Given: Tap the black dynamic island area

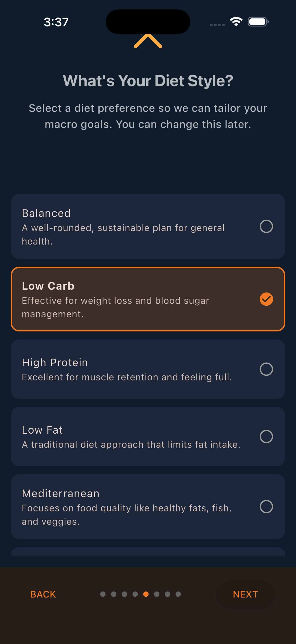Looking at the screenshot, I should click(148, 22).
